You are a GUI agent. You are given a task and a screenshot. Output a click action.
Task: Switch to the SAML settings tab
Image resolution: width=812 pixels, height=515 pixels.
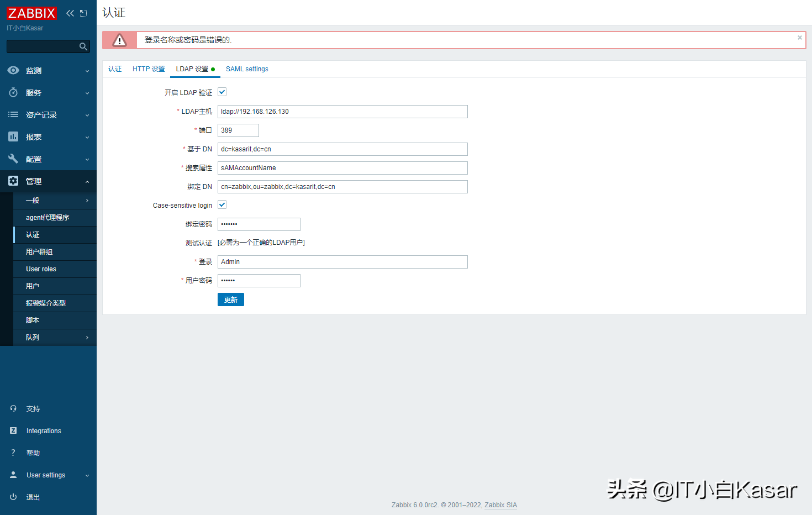point(247,69)
